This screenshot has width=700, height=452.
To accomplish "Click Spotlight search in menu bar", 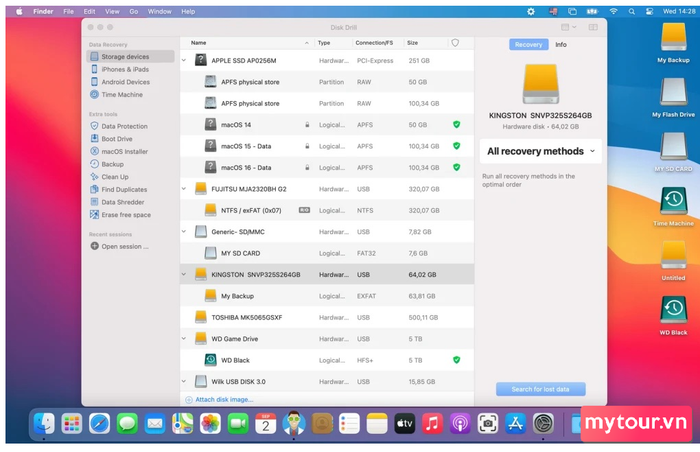I will coord(632,12).
